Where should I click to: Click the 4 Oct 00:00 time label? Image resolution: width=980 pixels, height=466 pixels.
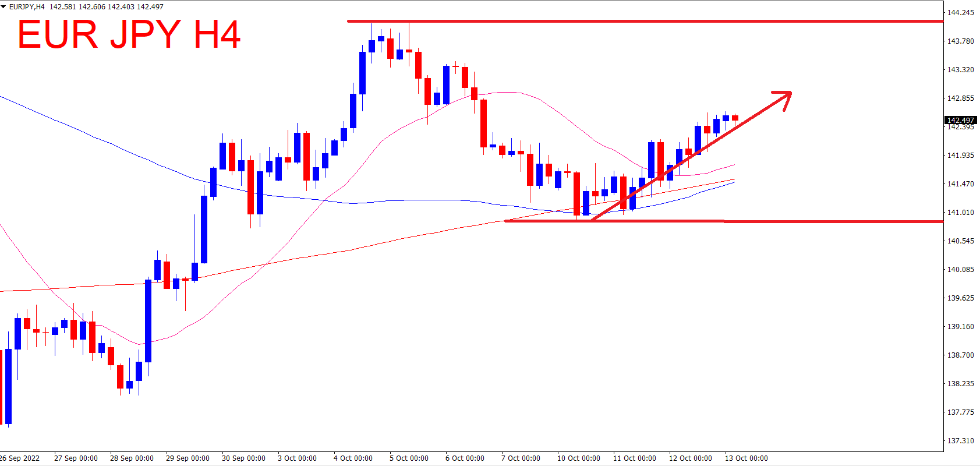point(353,458)
